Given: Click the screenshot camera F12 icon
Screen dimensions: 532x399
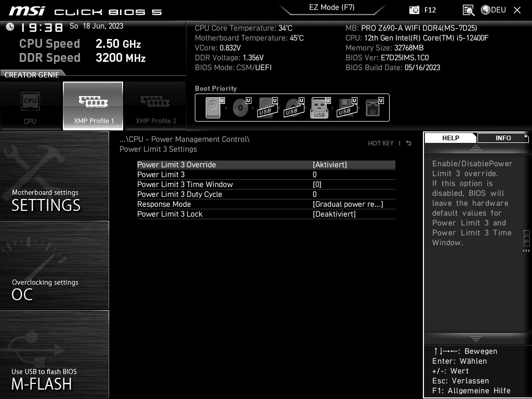Looking at the screenshot, I should [x=414, y=10].
